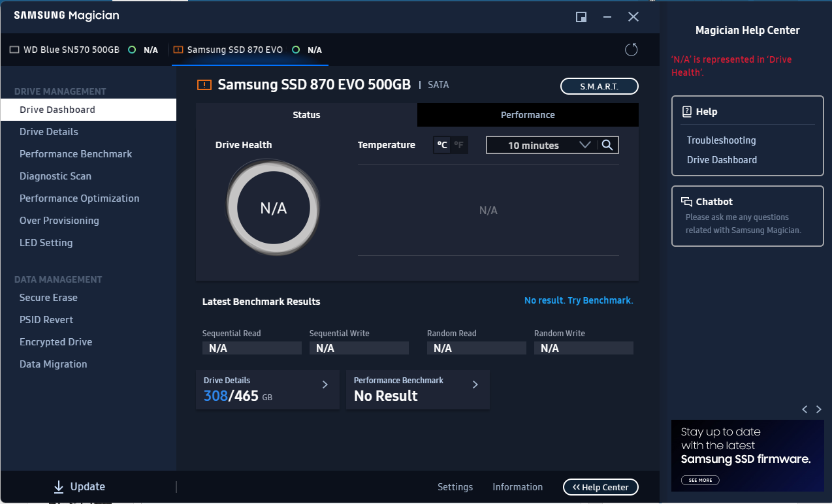This screenshot has height=504, width=832.
Task: Open Secure Erase in sidebar
Action: (88, 298)
